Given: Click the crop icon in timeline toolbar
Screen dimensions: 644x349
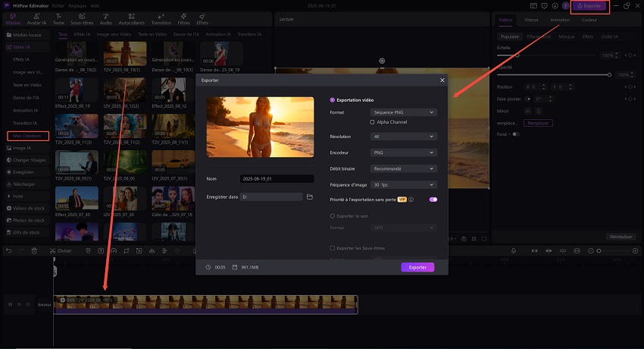Looking at the screenshot, I should 127,251.
